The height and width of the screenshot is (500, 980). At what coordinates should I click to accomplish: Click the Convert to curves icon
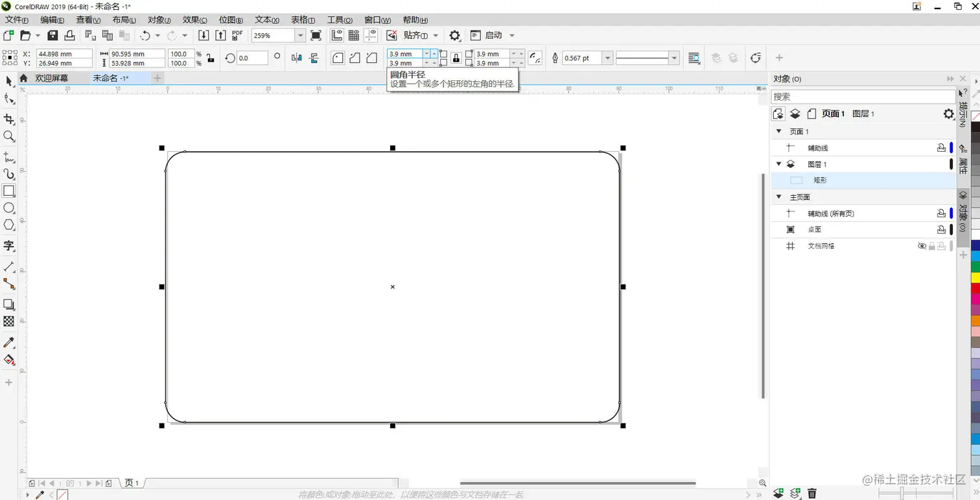(x=755, y=58)
